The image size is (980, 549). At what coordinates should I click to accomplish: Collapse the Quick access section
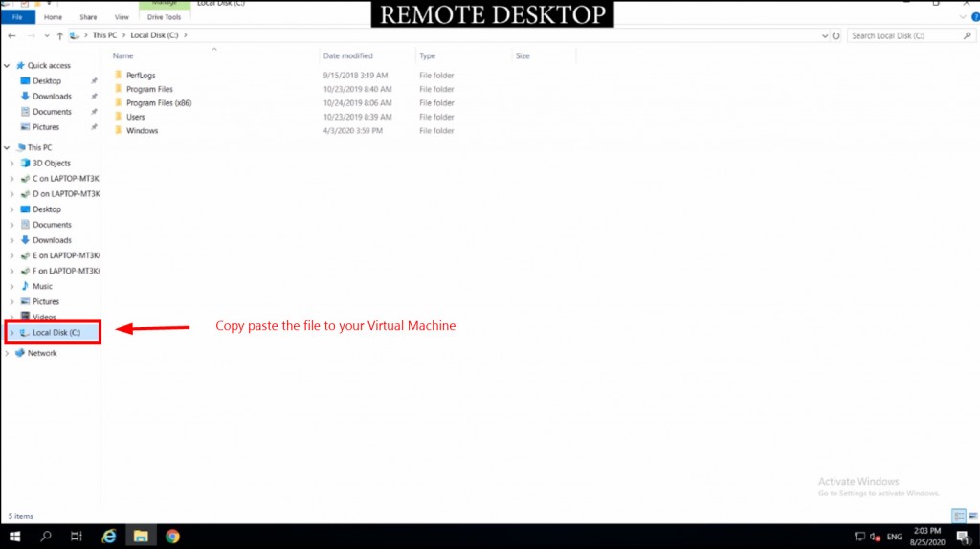pos(7,66)
